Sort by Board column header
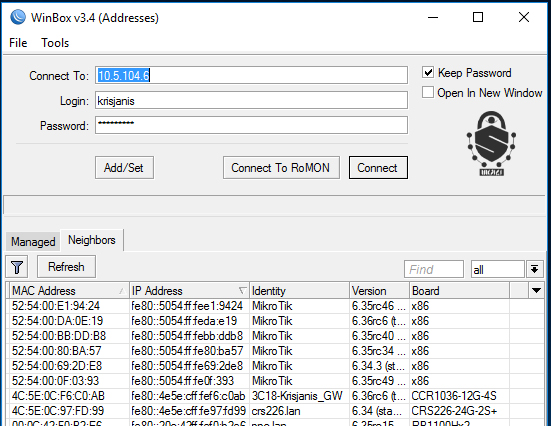The width and height of the screenshot is (551, 426). [459, 291]
